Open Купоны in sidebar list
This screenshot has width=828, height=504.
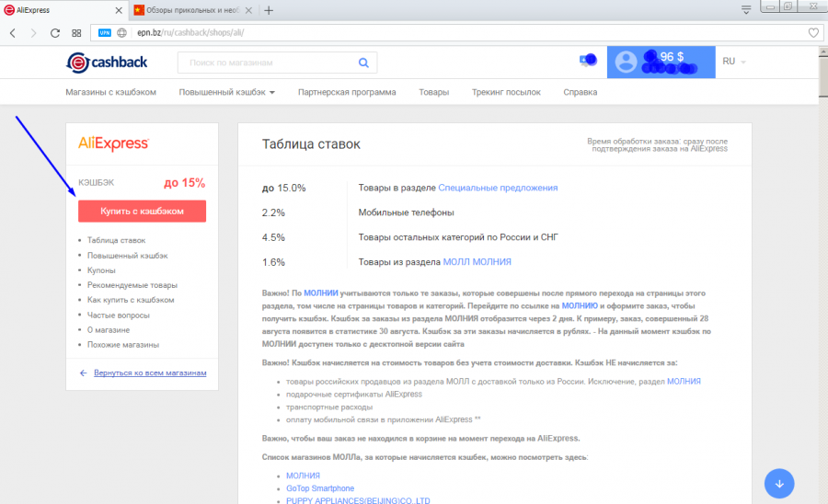point(101,270)
